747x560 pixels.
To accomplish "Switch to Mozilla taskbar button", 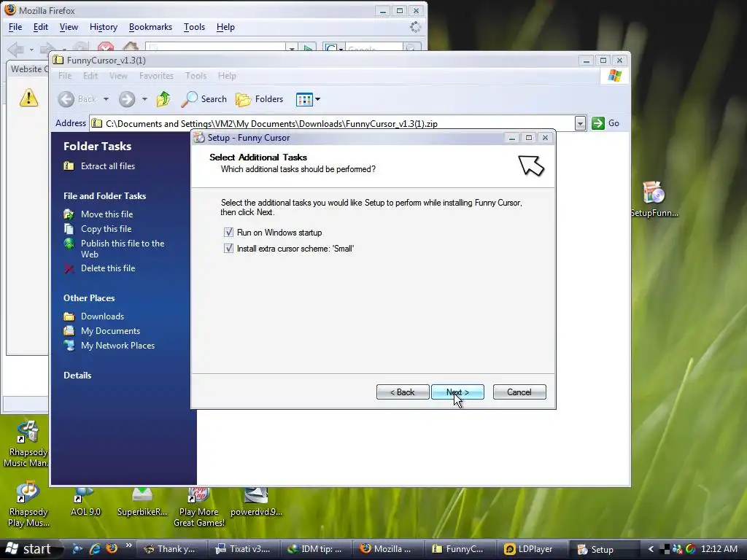I will click(387, 549).
